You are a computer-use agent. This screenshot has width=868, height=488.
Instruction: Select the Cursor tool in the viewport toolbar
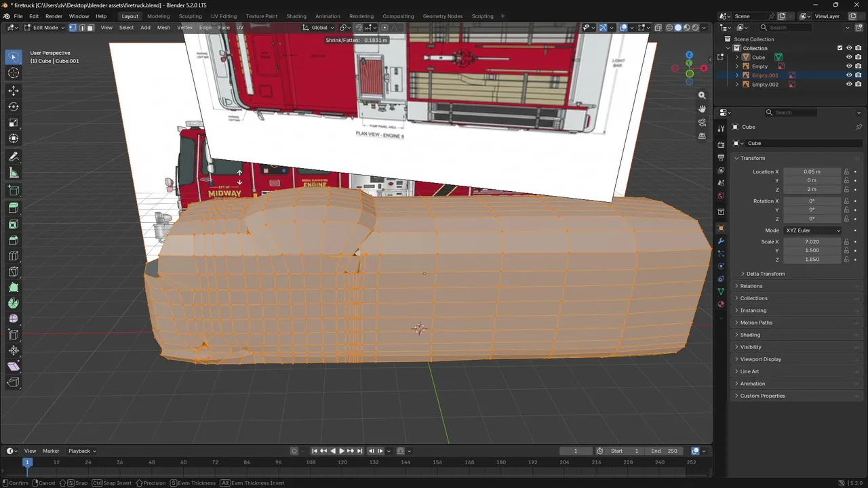pyautogui.click(x=14, y=73)
